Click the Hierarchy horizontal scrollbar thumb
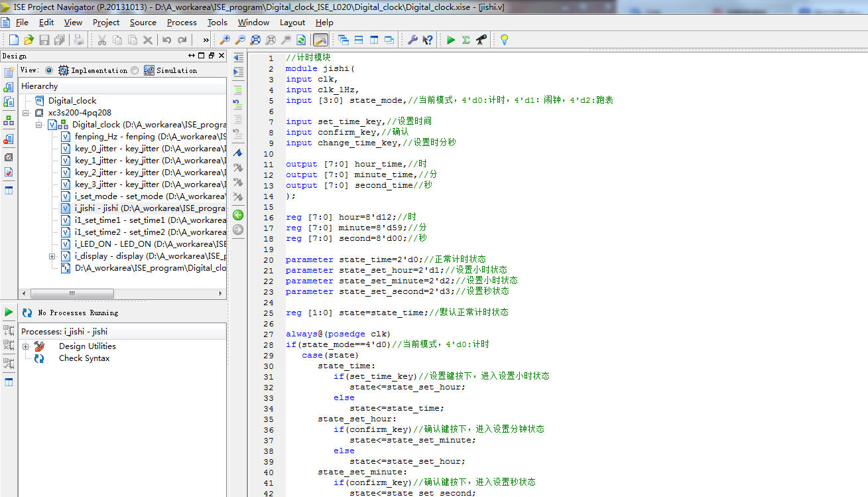The image size is (868, 497). [x=73, y=293]
